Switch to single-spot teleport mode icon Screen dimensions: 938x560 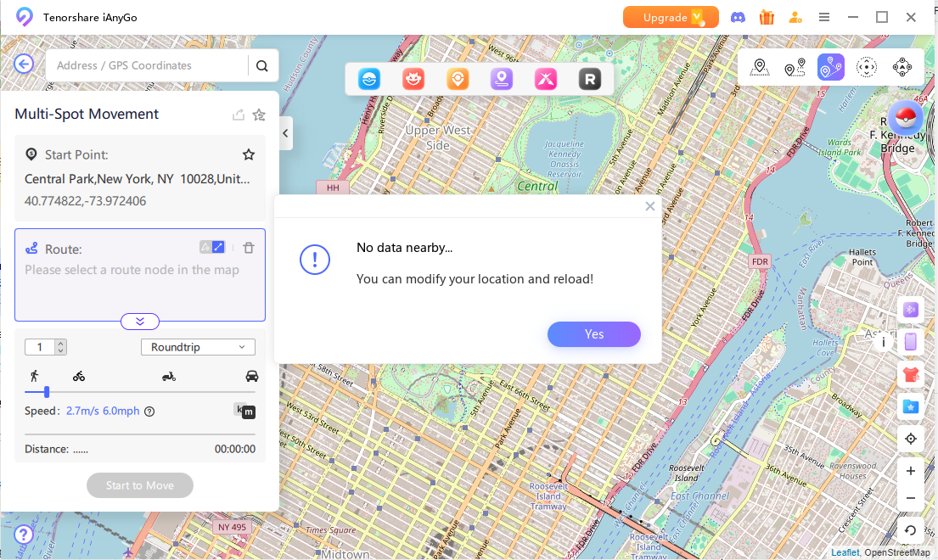[x=760, y=68]
